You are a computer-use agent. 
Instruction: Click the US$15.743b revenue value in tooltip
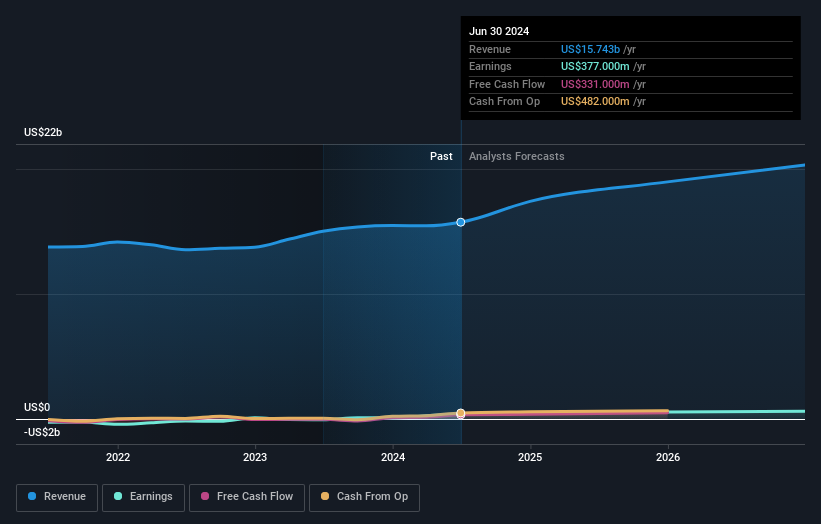point(591,49)
